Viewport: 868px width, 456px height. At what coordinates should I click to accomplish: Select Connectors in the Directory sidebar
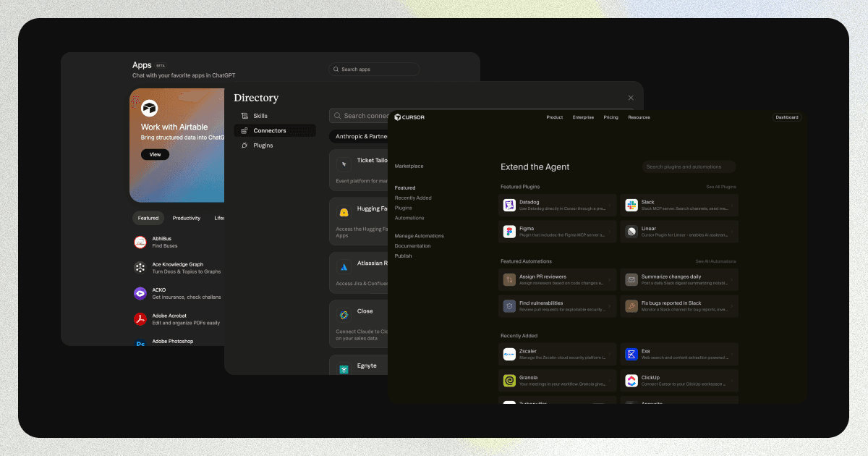[275, 130]
